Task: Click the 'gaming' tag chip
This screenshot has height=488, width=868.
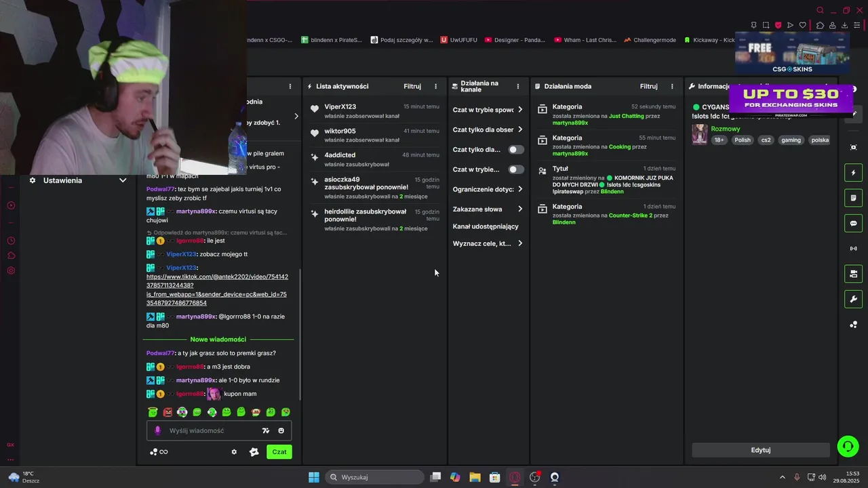Action: pos(791,140)
